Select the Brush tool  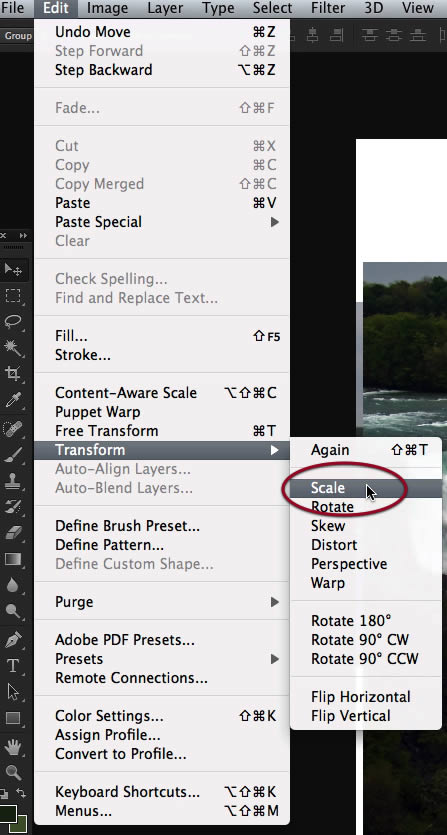pyautogui.click(x=13, y=455)
